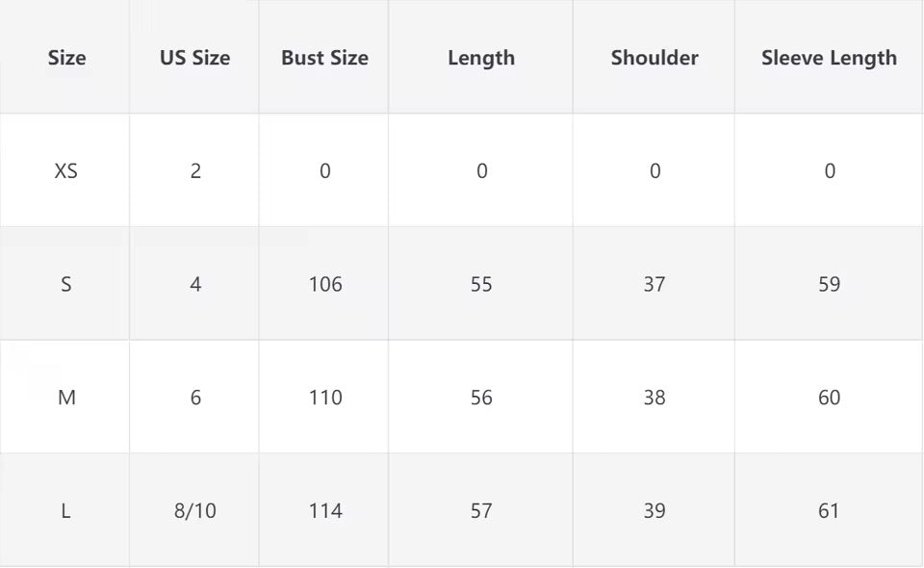Select the shoulder value 38 cell

654,398
